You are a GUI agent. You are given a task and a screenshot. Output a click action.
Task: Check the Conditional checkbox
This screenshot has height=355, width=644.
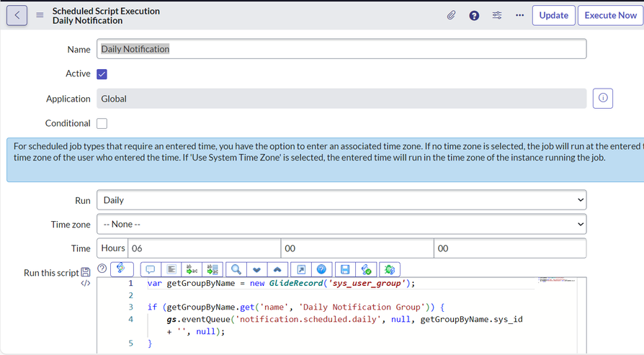pos(102,124)
